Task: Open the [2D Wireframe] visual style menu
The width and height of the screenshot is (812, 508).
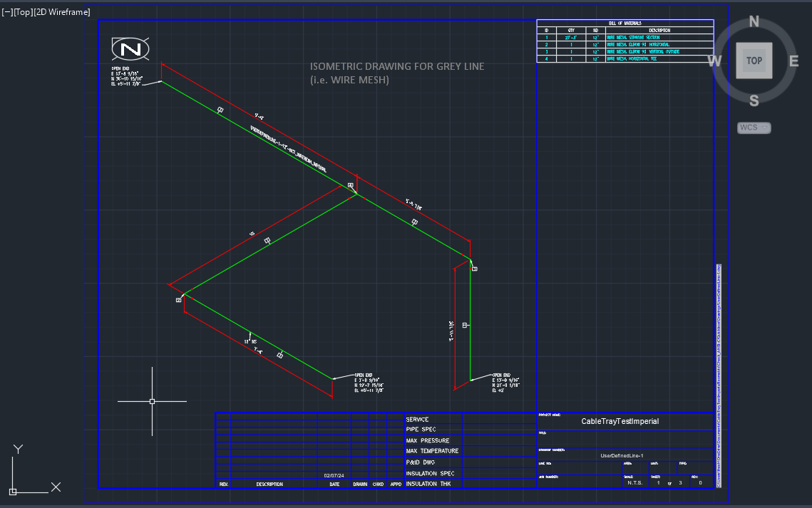Action: [x=61, y=12]
